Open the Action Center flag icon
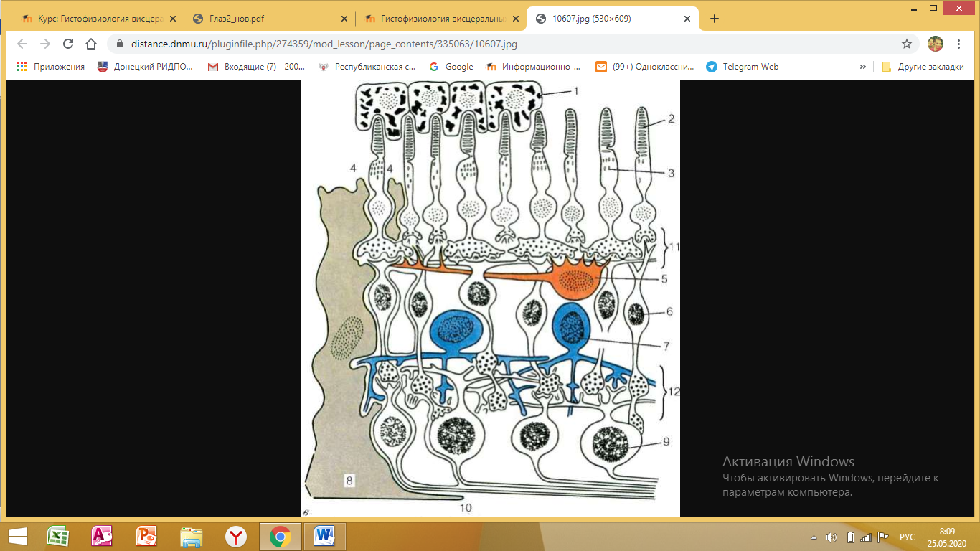Image resolution: width=980 pixels, height=551 pixels. [882, 537]
